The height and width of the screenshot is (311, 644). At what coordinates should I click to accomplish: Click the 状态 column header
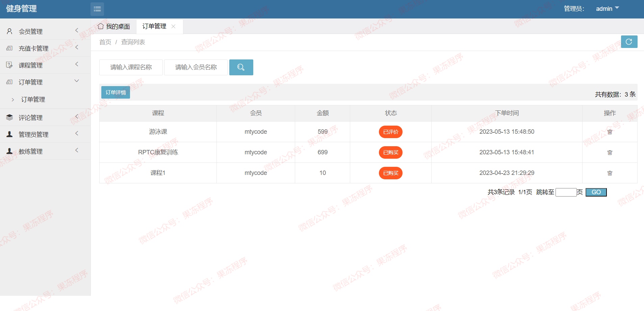pyautogui.click(x=391, y=113)
